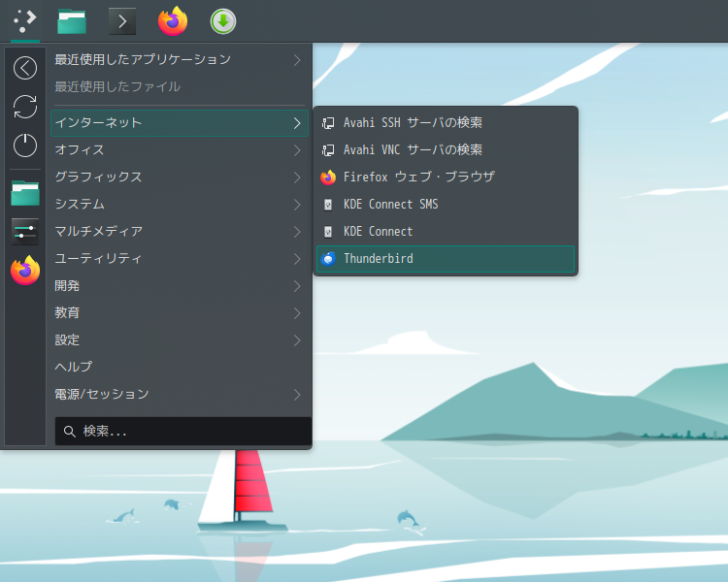
Task: Open the file manager from the top panel
Action: 72,21
